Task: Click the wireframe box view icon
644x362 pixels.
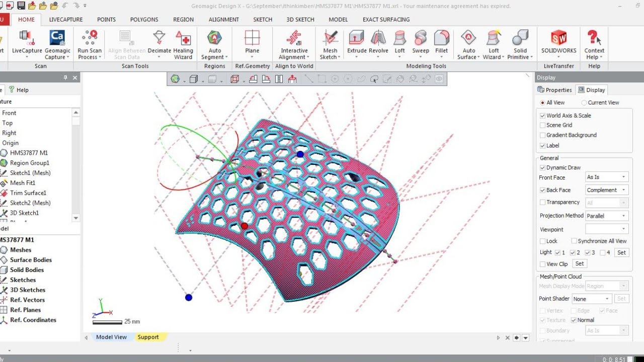Action: (x=234, y=79)
